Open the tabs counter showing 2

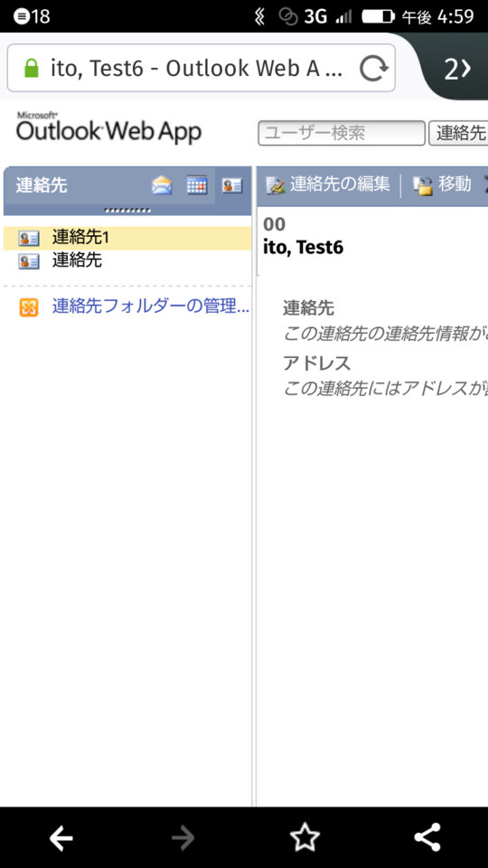[x=457, y=70]
